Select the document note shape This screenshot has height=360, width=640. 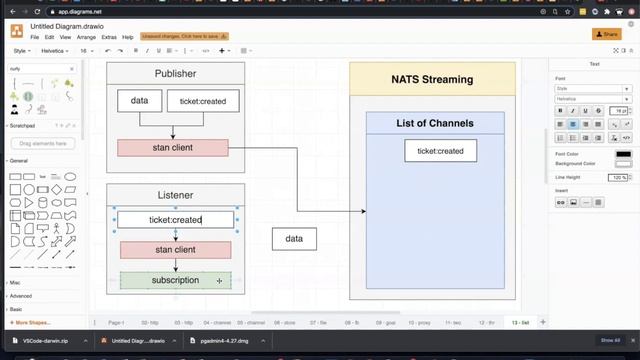(15, 229)
